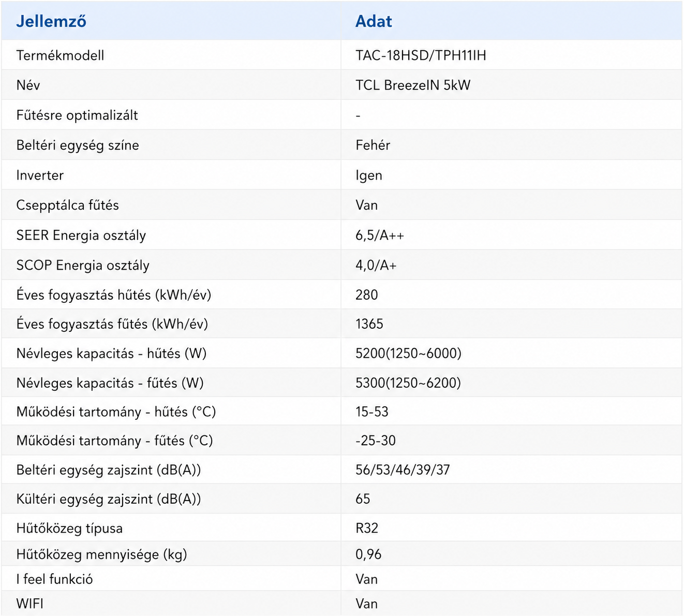This screenshot has width=684, height=616.
Task: Select the model value "TAC-18HSD/TPH11IH"
Action: [x=421, y=55]
